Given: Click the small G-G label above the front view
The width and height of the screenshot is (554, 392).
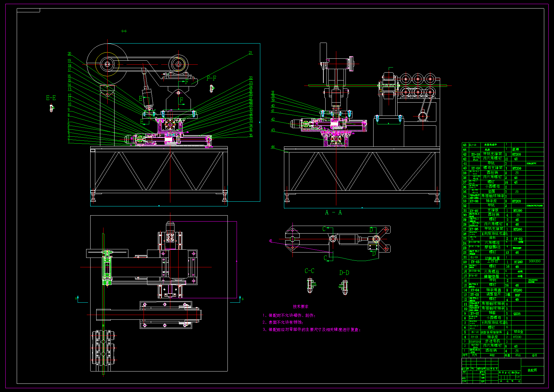Looking at the screenshot, I should point(124,31).
